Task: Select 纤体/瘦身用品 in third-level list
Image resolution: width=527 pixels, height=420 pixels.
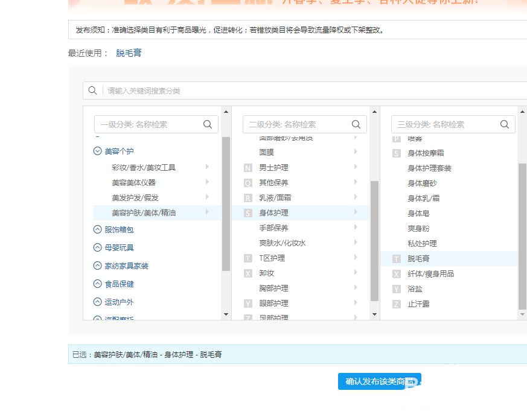Action: [x=430, y=273]
